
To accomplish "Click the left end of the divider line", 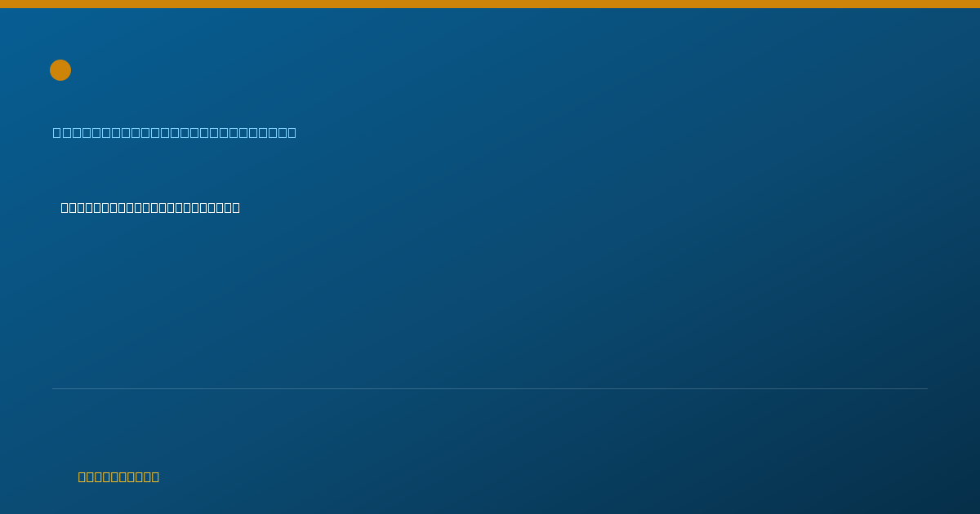I will click(54, 388).
